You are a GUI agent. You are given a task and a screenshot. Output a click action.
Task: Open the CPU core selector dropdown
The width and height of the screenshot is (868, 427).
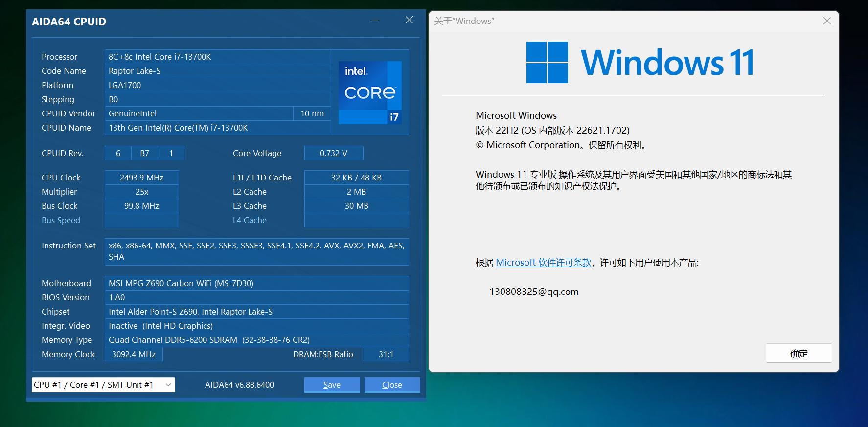(103, 385)
